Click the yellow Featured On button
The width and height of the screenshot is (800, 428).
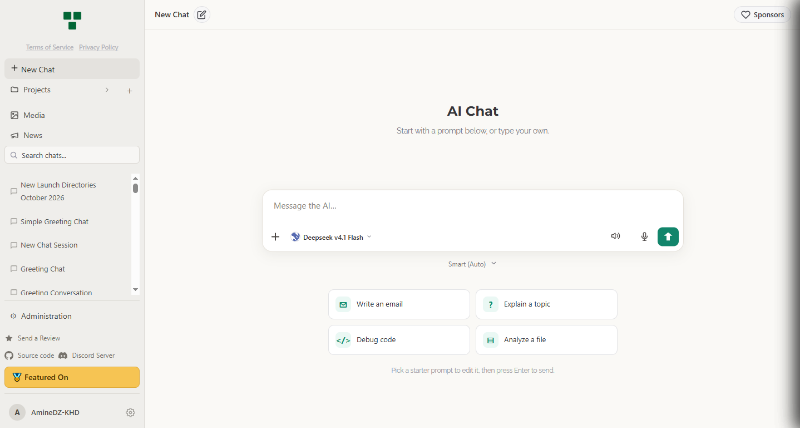coord(72,377)
